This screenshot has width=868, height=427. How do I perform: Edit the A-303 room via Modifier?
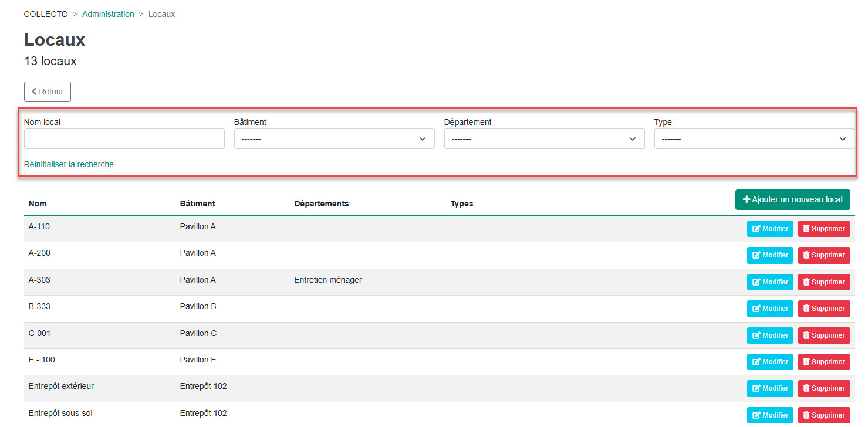click(x=769, y=282)
